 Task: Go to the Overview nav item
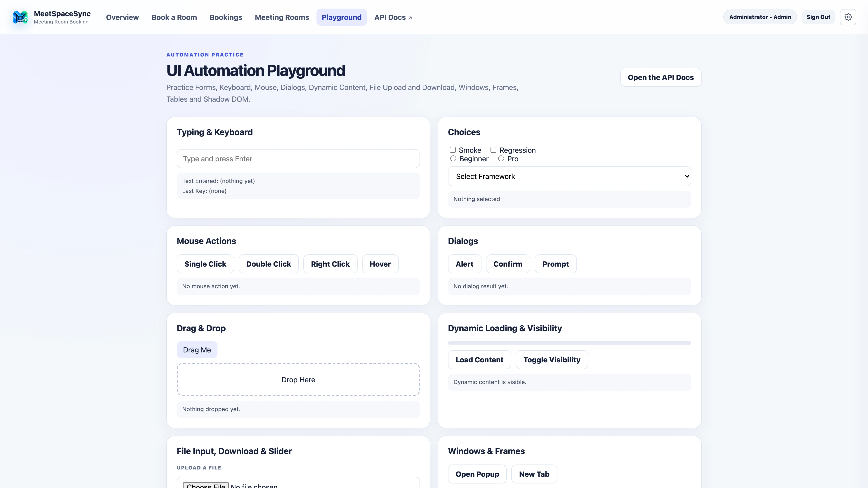tap(122, 17)
